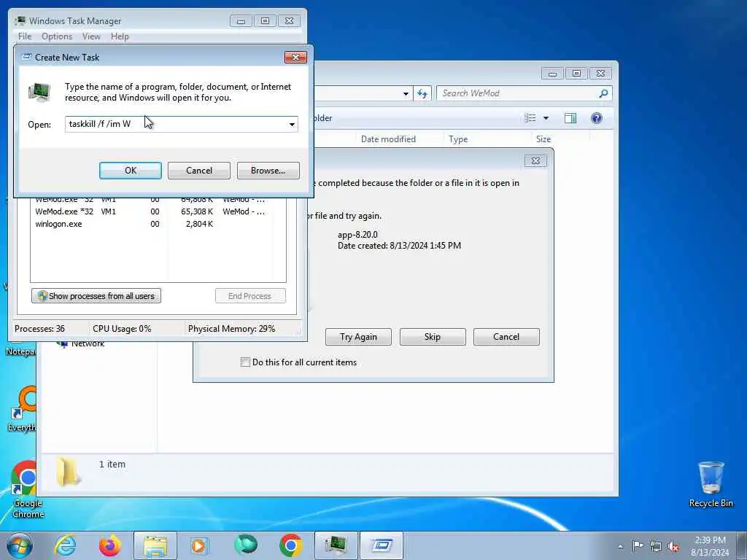Cancel the Create New Task dialog
This screenshot has height=560, width=747.
pyautogui.click(x=198, y=171)
